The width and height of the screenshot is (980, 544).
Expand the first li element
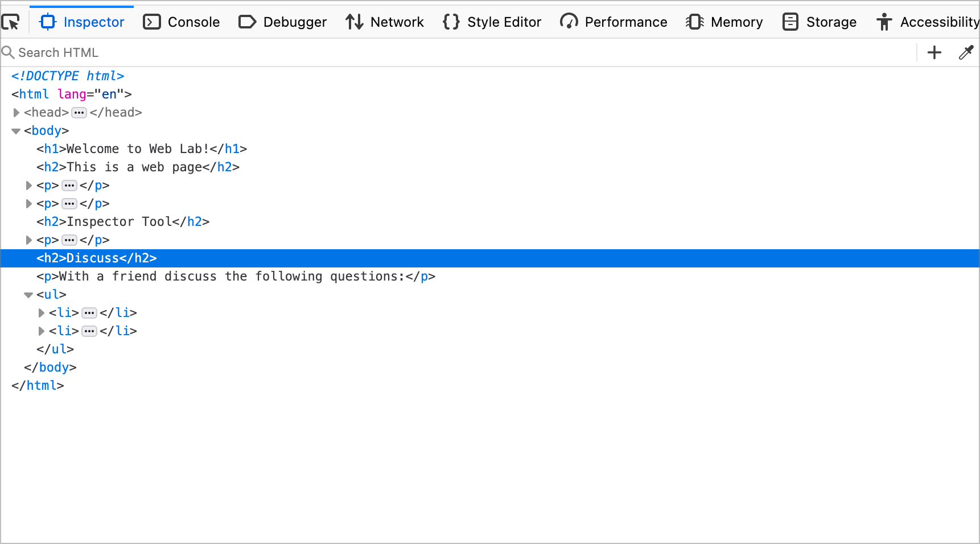(42, 313)
